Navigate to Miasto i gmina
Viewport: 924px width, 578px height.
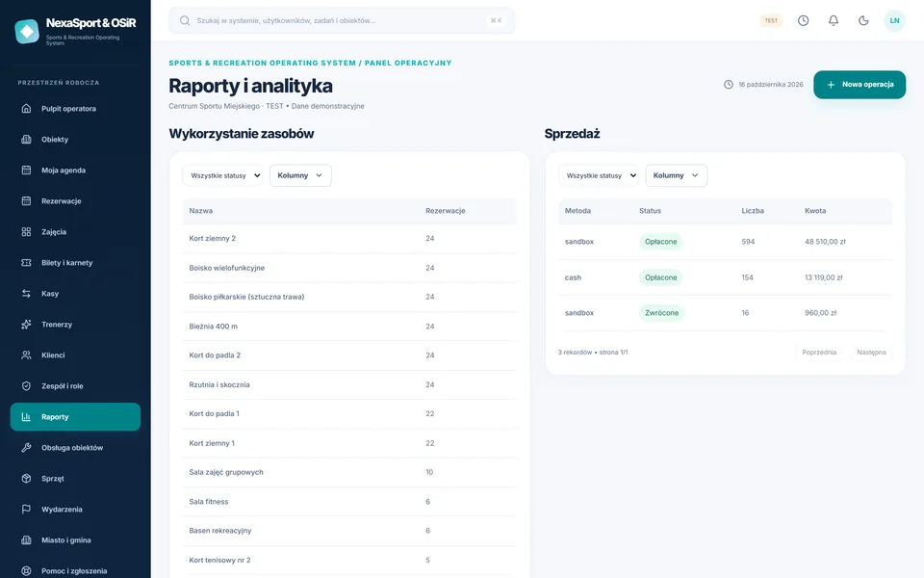(75, 540)
